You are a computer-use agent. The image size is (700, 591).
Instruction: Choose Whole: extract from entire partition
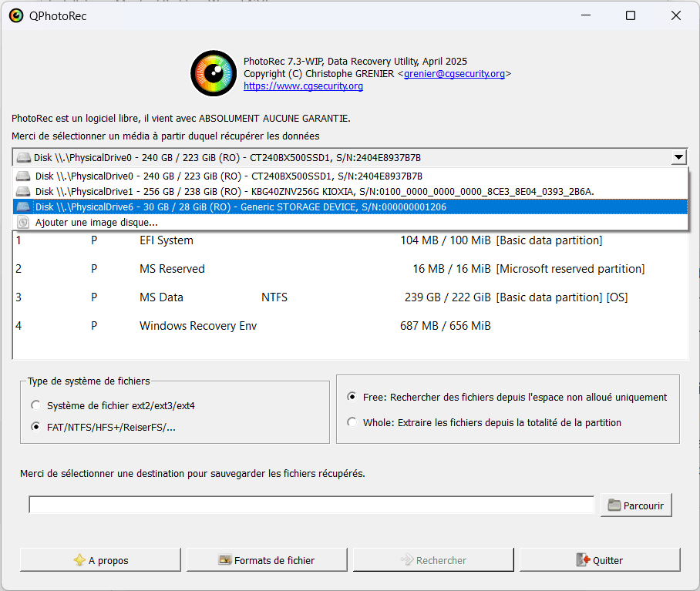352,422
